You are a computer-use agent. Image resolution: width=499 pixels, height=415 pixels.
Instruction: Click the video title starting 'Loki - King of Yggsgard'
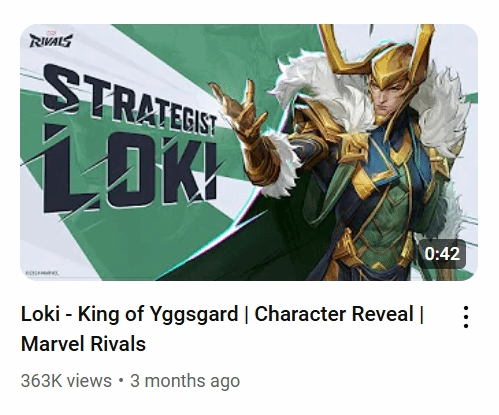[x=222, y=329]
